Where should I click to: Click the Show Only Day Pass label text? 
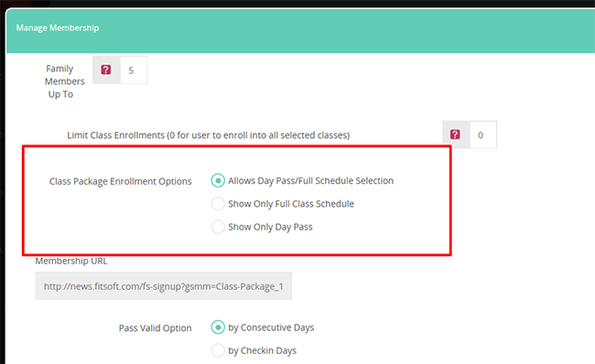(270, 227)
